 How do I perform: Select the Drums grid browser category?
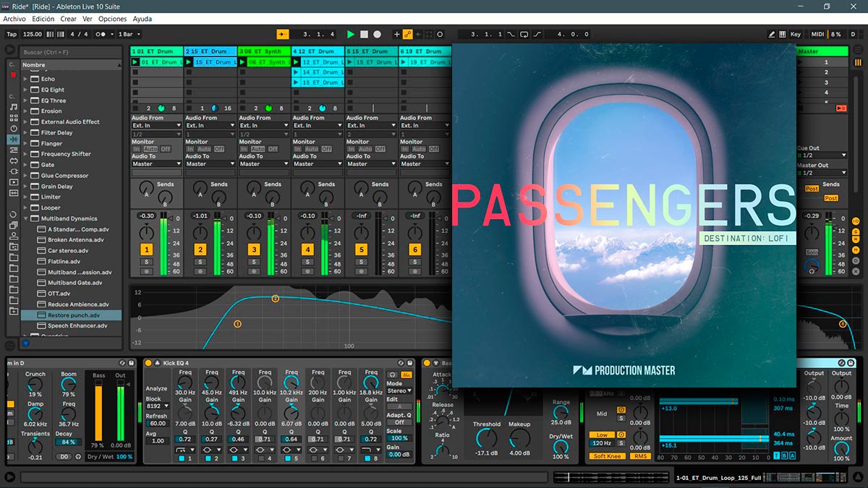pos(12,118)
